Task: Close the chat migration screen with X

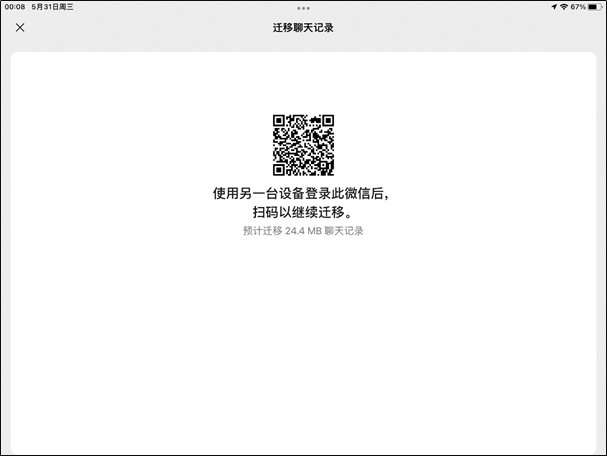Action: (20, 27)
